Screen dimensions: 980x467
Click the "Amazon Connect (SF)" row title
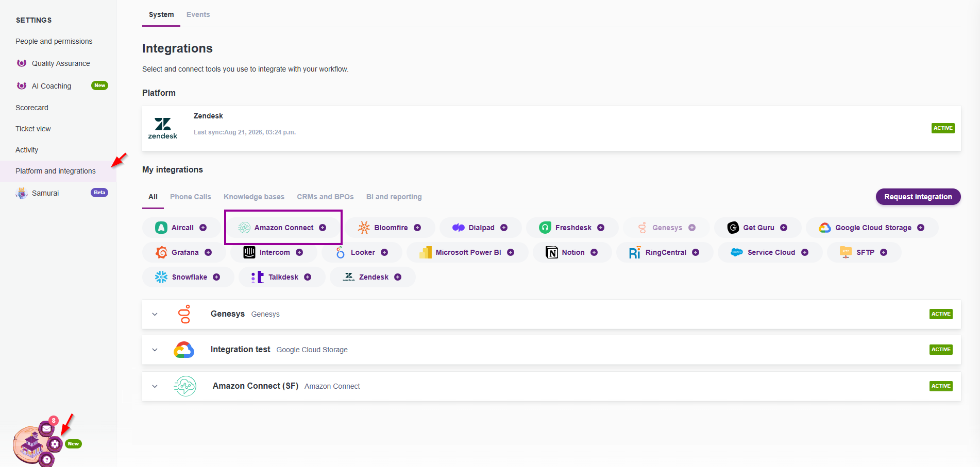click(x=256, y=386)
